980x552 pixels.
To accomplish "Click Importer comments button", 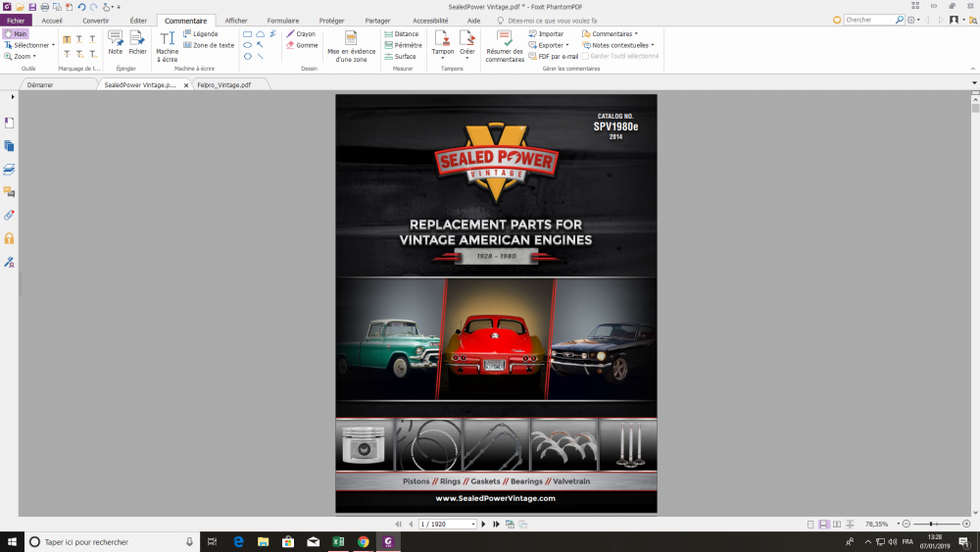I will (x=546, y=33).
